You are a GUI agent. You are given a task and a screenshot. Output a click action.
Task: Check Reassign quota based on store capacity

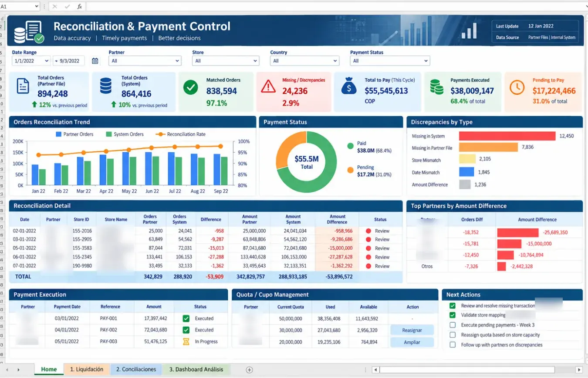tap(453, 335)
